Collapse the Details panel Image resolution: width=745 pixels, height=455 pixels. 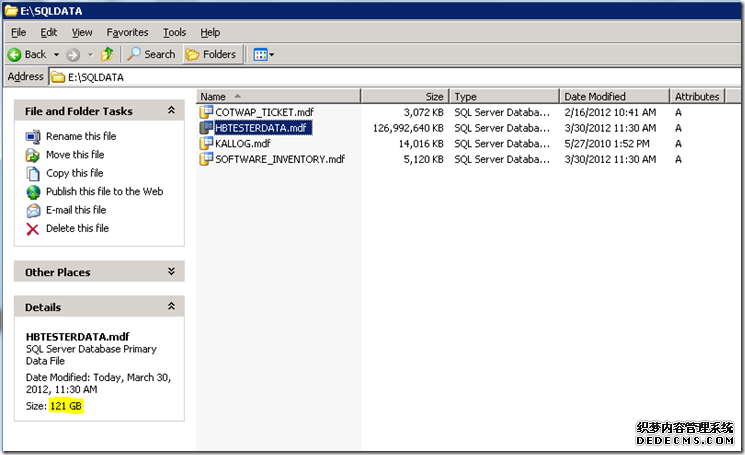pyautogui.click(x=171, y=307)
